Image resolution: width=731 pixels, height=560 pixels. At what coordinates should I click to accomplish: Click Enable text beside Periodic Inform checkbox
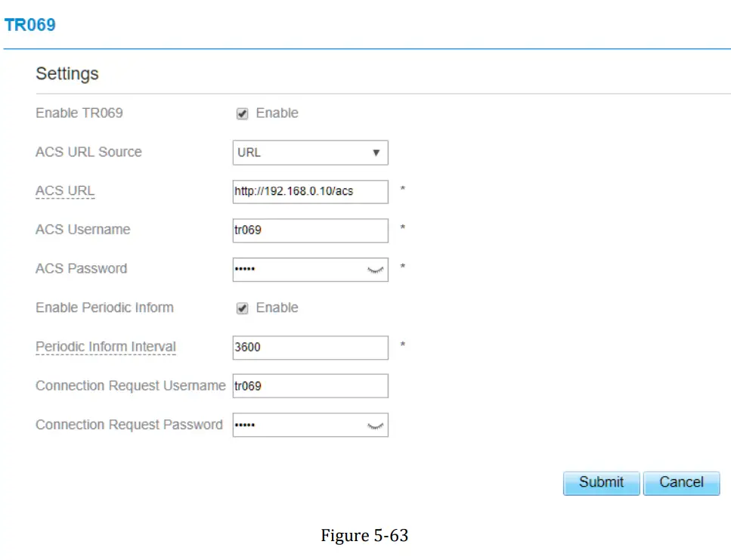pos(277,308)
